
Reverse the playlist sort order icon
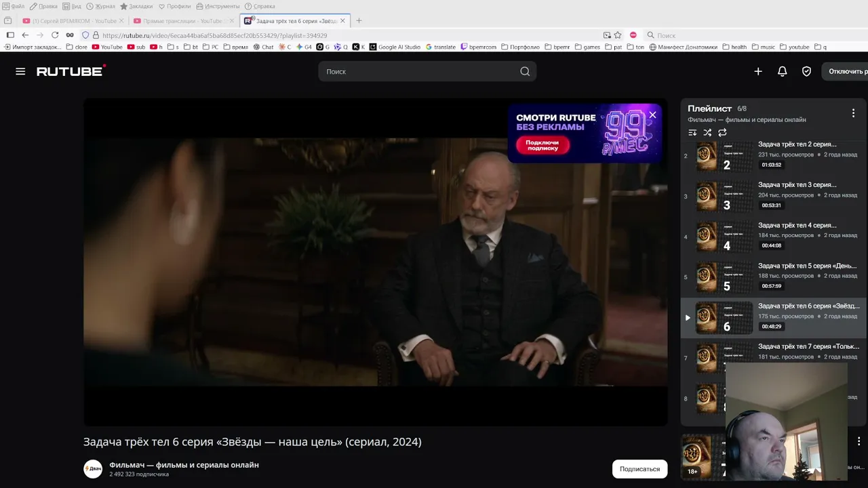692,133
